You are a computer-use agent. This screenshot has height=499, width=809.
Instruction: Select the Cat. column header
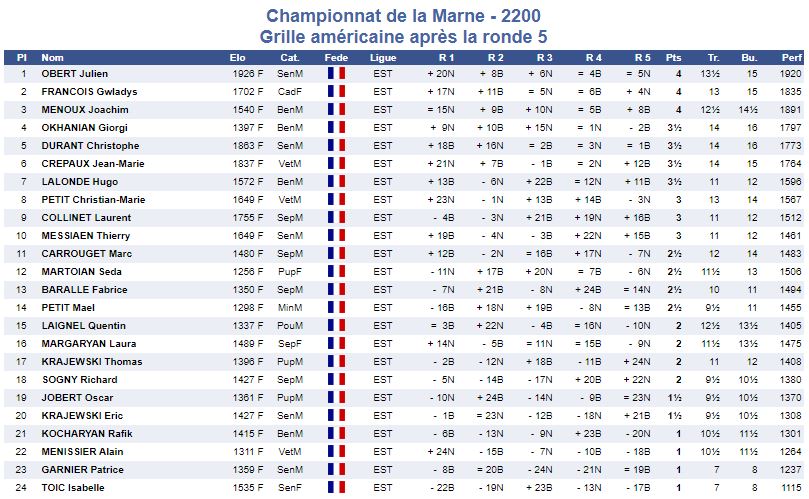[290, 58]
